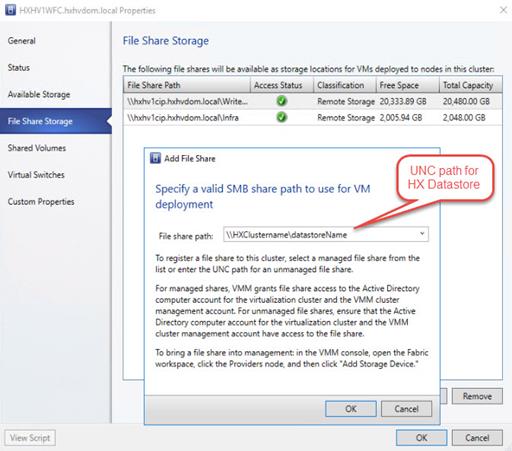Select the Write share path row
512x451 pixels.
[313, 101]
